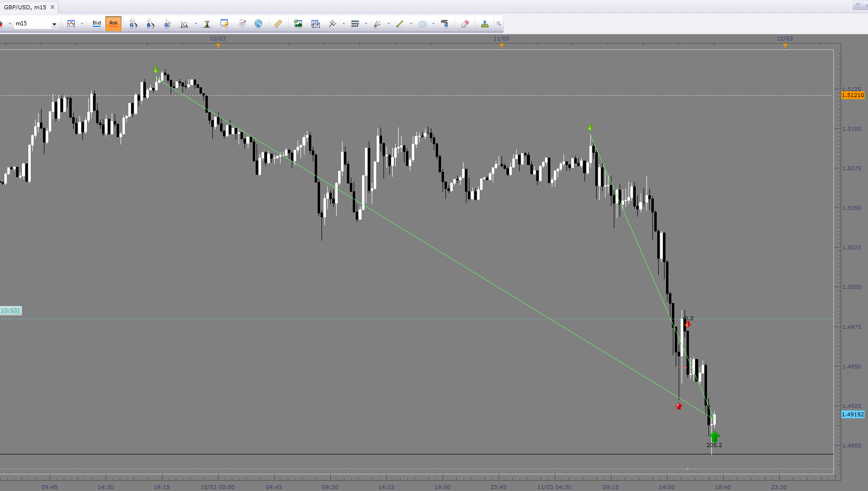Click the blue 1.49192 current price label
The image size is (868, 491).
[x=853, y=414]
